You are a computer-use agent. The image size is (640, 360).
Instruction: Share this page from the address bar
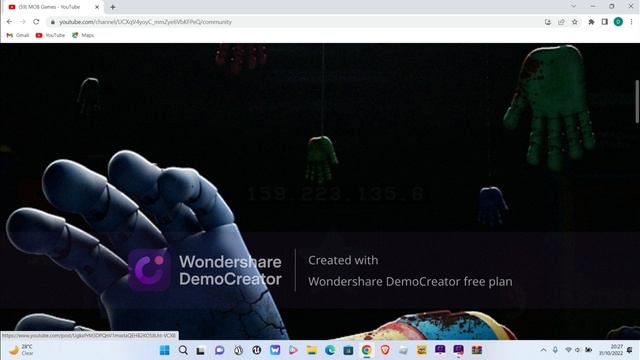(561, 22)
